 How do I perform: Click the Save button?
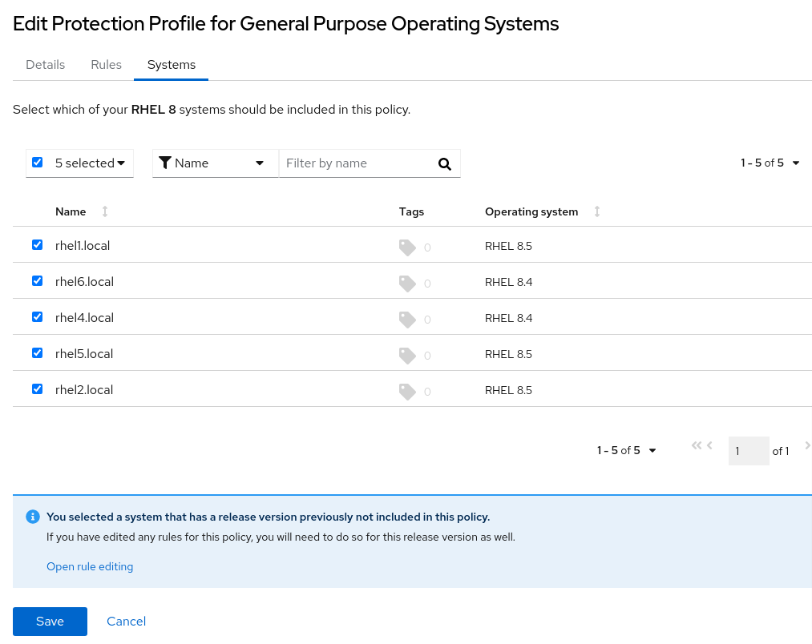(50, 622)
